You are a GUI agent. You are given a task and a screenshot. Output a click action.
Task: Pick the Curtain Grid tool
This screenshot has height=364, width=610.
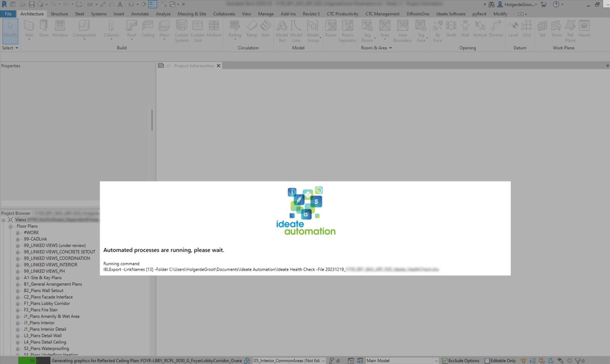[197, 31]
